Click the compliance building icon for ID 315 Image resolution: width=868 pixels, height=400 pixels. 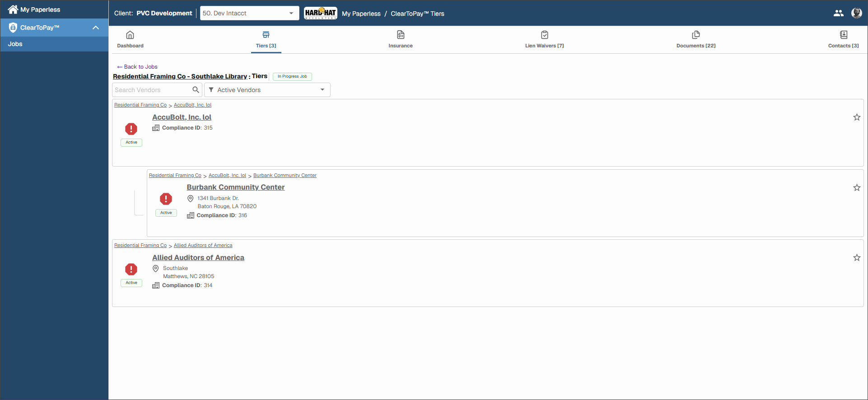click(156, 128)
